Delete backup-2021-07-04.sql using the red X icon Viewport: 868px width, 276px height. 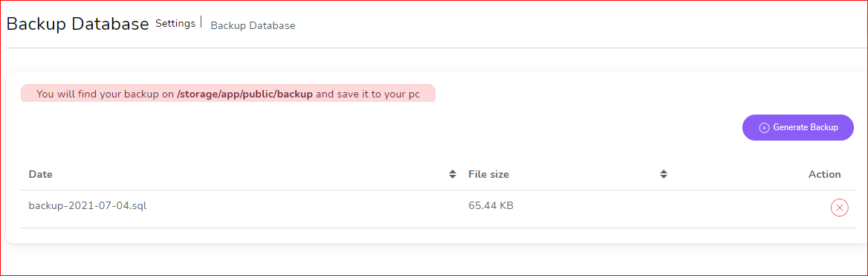click(839, 208)
